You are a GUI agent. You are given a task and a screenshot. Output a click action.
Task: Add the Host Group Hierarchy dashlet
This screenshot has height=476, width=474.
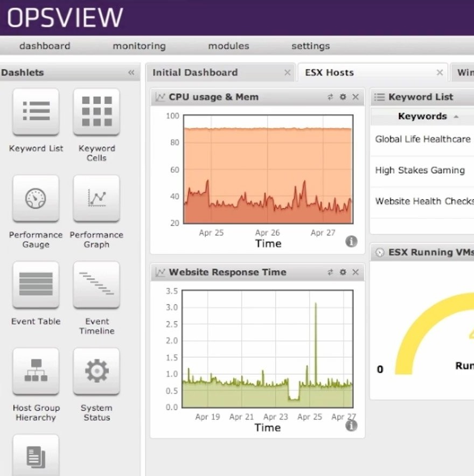(36, 371)
